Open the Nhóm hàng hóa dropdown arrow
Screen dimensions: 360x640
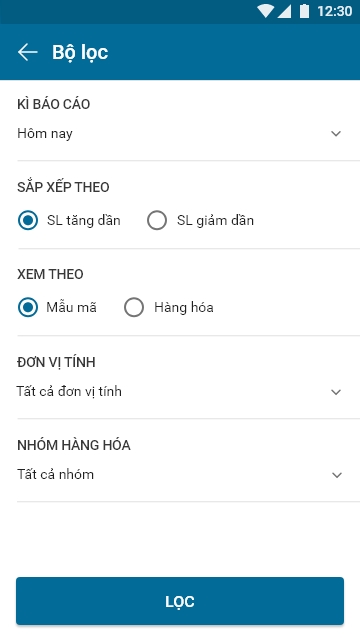pyautogui.click(x=337, y=475)
